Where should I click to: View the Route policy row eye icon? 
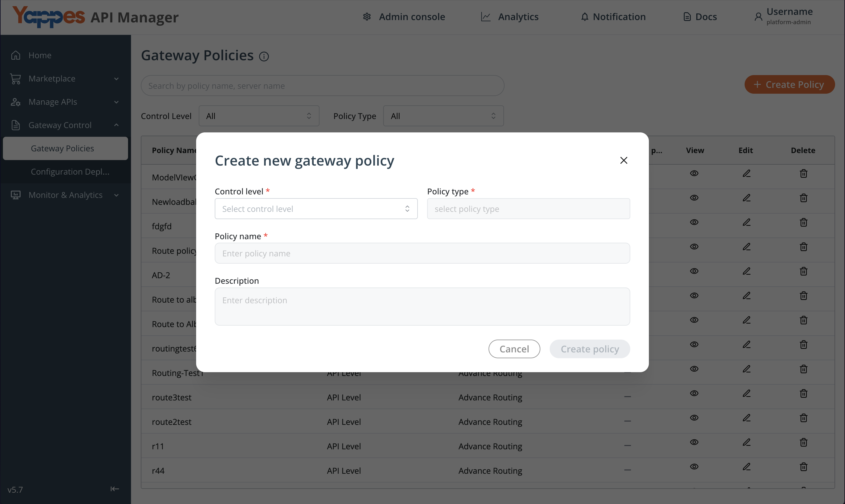pos(694,246)
